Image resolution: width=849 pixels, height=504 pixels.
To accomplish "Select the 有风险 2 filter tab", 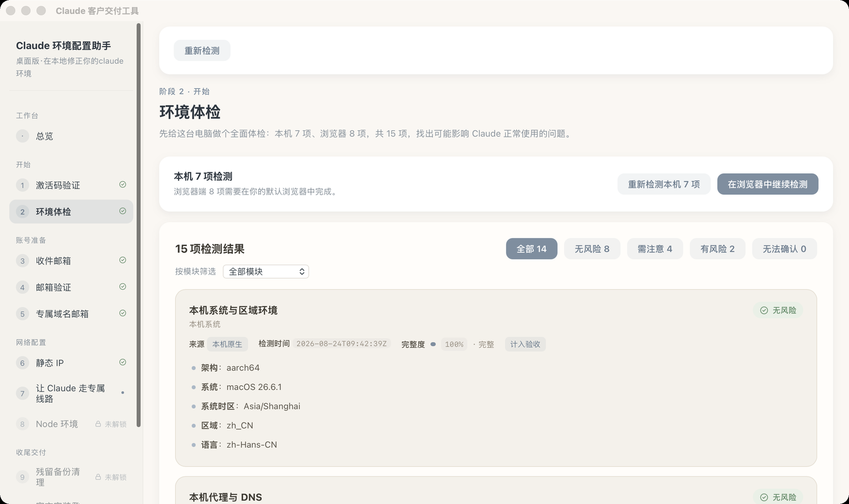I will coord(717,249).
